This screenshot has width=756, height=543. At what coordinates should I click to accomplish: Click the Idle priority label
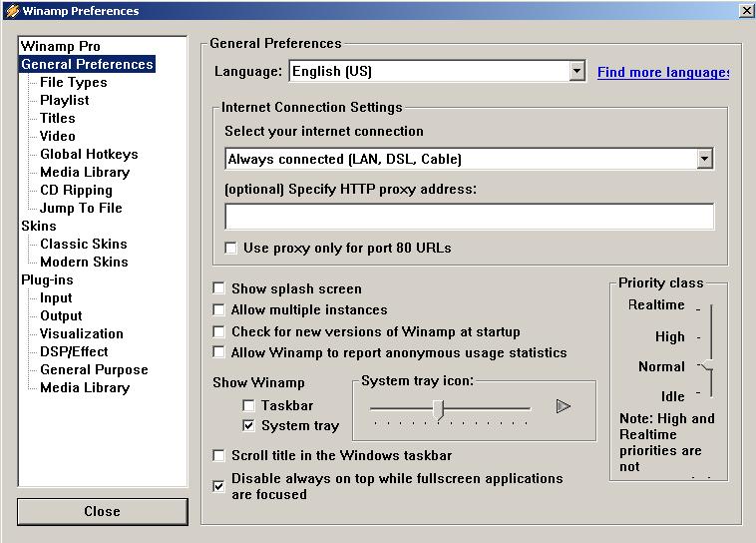[x=672, y=396]
